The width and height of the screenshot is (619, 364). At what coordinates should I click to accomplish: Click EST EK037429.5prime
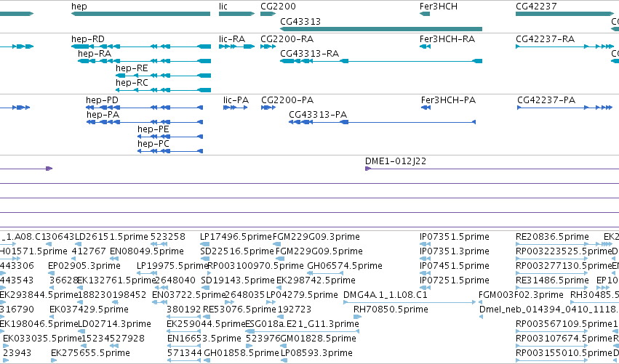pos(89,310)
